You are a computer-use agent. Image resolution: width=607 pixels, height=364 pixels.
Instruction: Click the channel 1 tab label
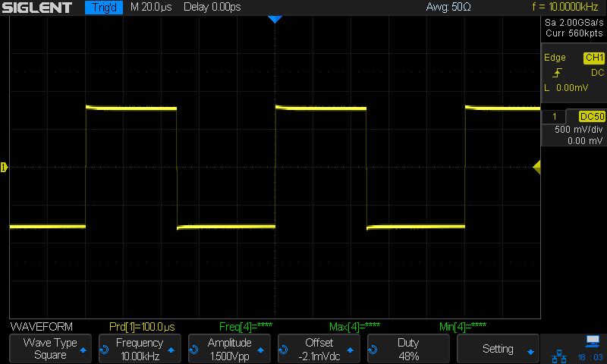coord(555,117)
